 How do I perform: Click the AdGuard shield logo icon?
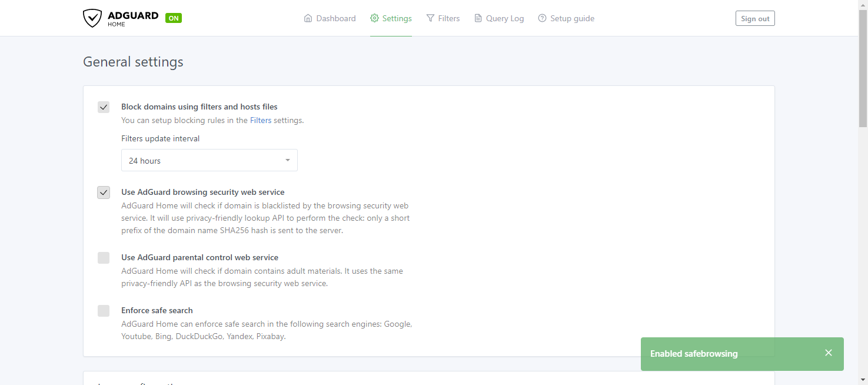click(x=92, y=18)
